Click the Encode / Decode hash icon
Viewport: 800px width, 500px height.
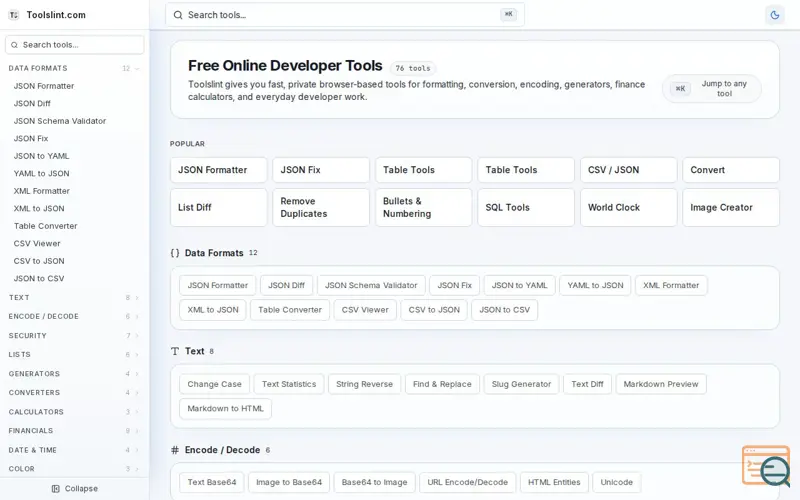point(175,450)
